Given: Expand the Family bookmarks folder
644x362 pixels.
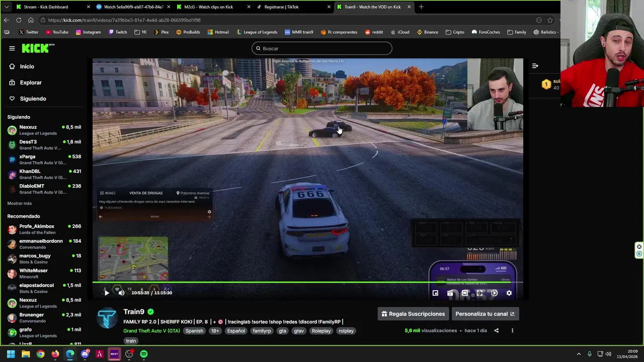Looking at the screenshot, I should [x=517, y=32].
